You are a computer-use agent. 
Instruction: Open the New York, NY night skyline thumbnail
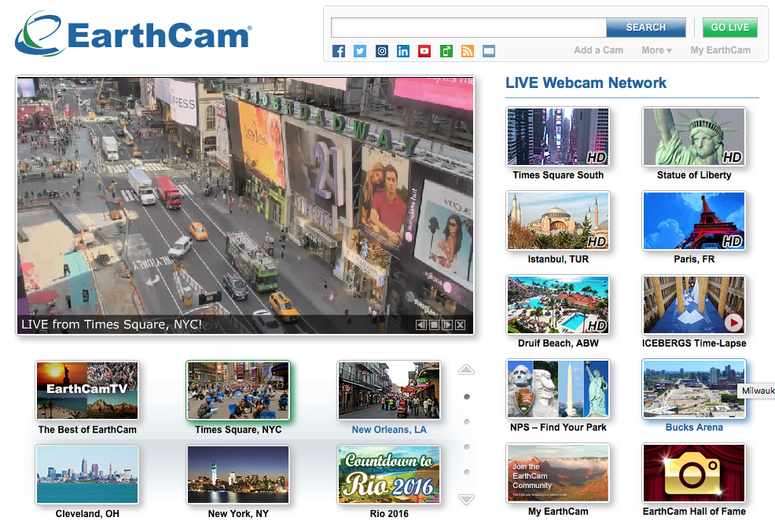(238, 474)
